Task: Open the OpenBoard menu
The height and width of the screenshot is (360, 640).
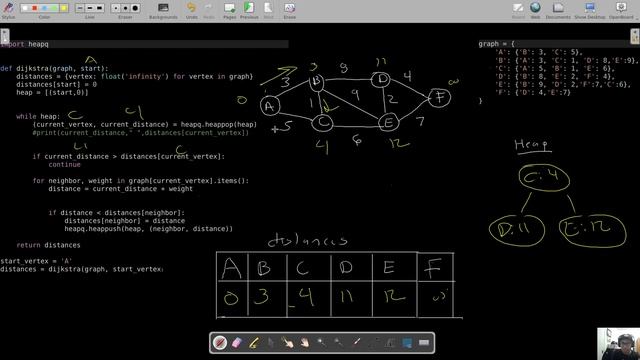Action: 621,10
